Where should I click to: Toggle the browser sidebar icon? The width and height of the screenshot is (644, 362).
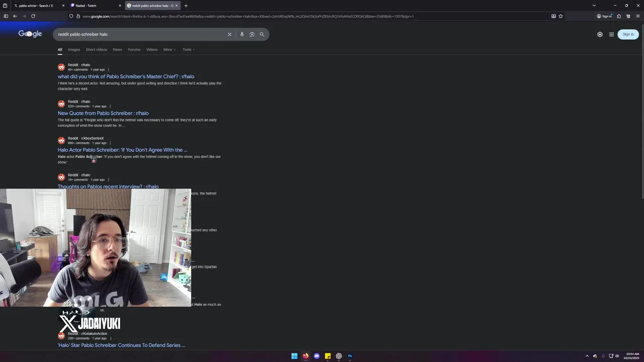[x=6, y=16]
